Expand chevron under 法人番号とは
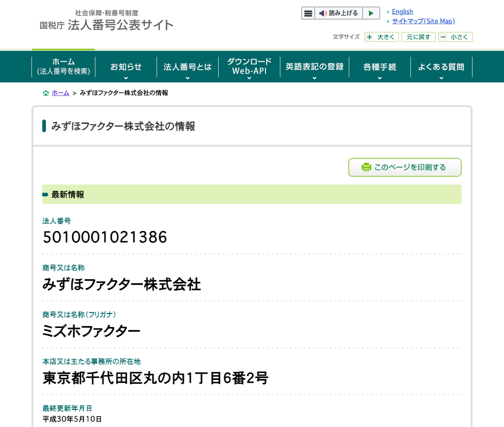The width and height of the screenshot is (504, 427). tap(188, 78)
